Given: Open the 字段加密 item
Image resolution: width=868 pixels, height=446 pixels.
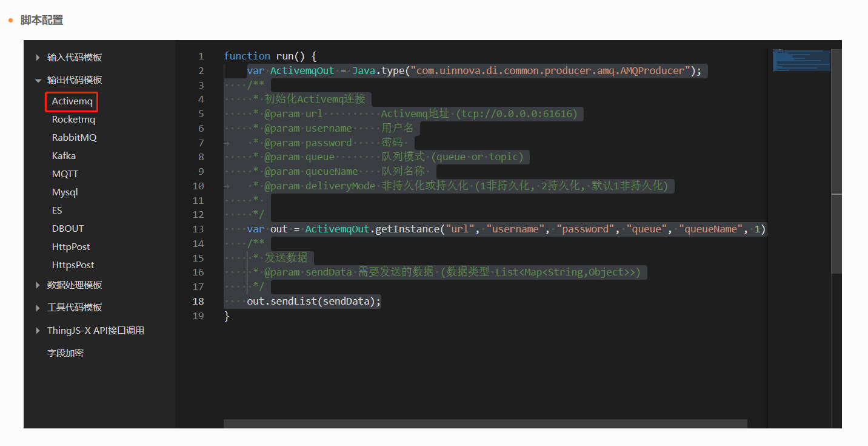Looking at the screenshot, I should 65,353.
